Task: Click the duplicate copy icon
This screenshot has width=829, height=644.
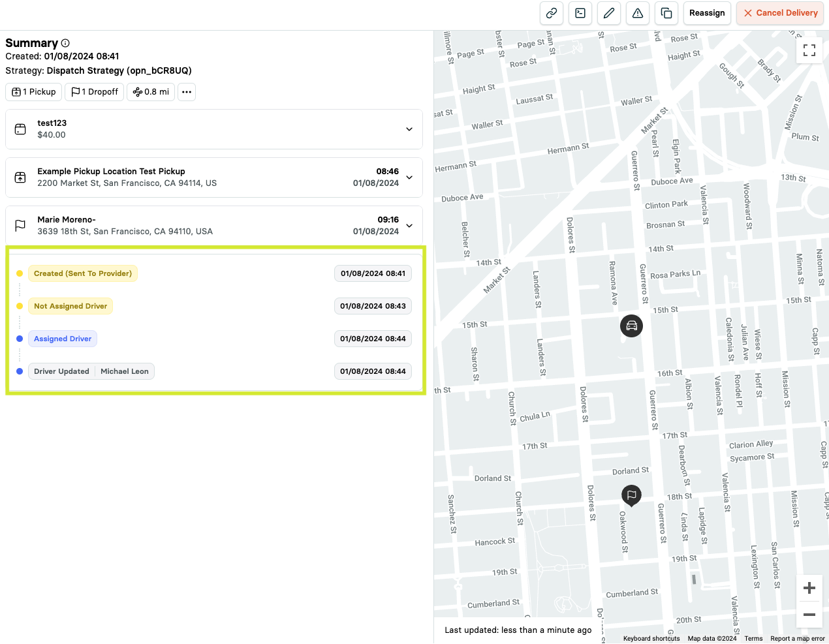Action: pos(666,13)
